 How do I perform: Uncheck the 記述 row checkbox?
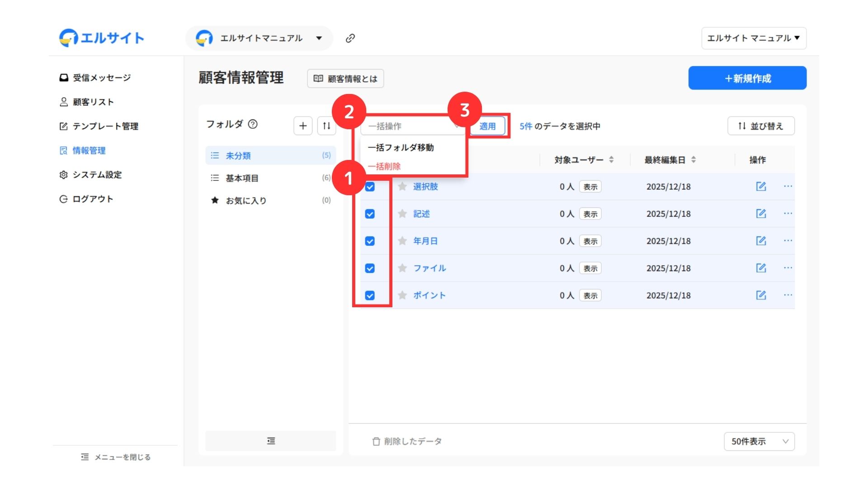(x=370, y=214)
